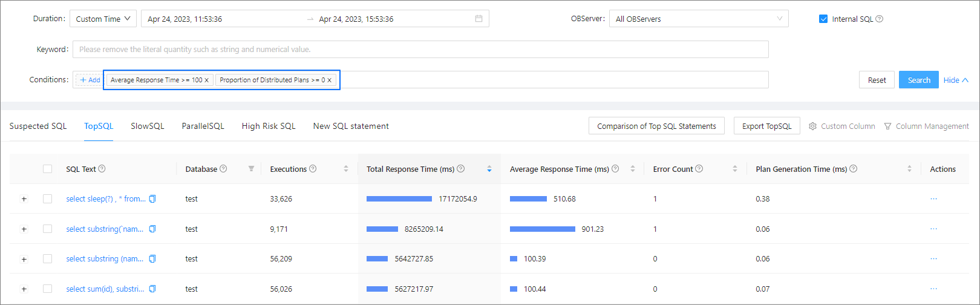Uncheck the Internal SQL checkbox

point(823,19)
